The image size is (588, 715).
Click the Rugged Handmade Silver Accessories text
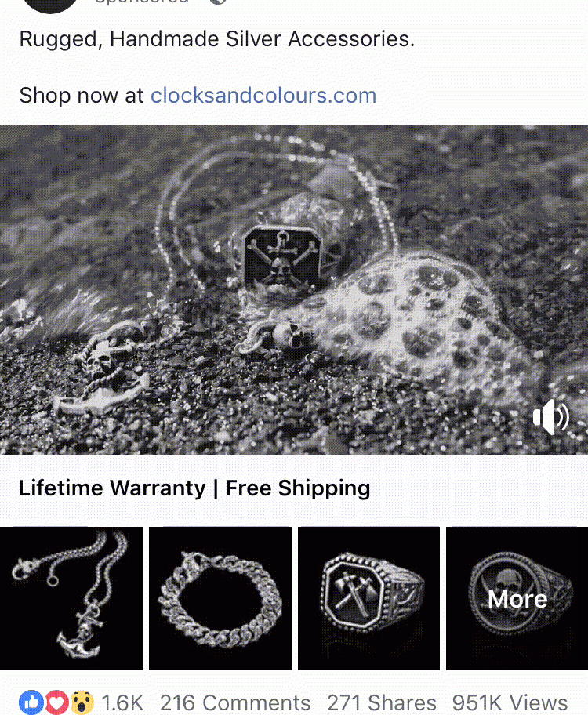(x=217, y=39)
